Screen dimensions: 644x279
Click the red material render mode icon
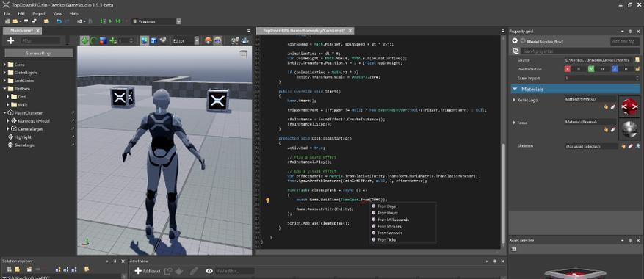click(x=209, y=40)
